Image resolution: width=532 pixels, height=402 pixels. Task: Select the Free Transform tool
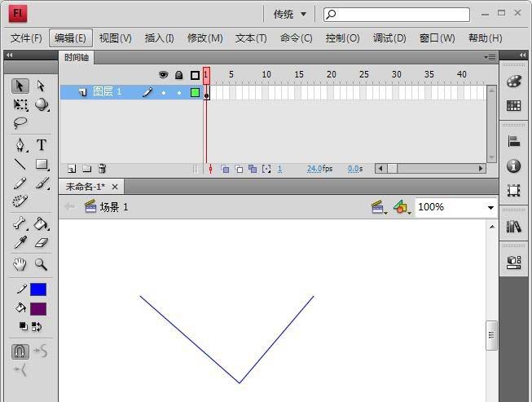20,104
